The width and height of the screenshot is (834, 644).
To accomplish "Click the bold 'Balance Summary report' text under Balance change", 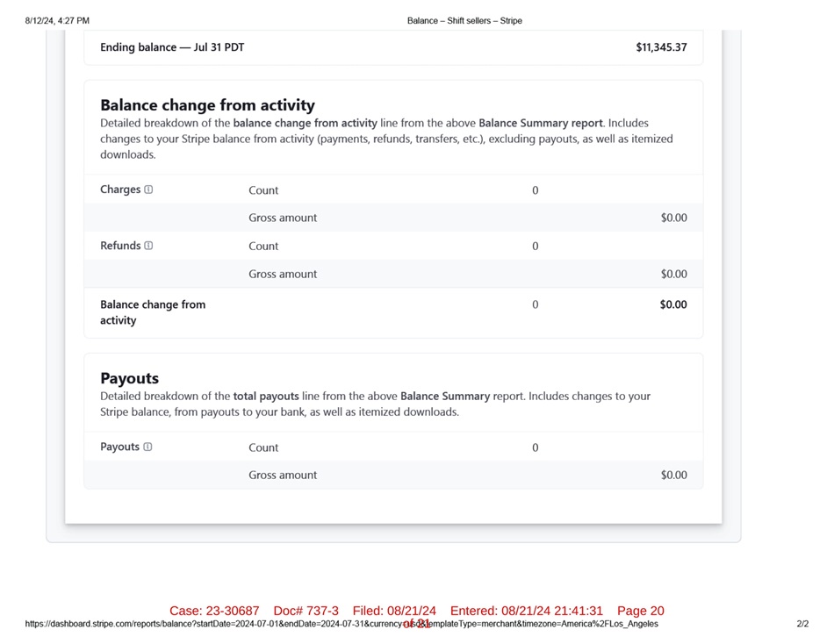I will click(541, 124).
